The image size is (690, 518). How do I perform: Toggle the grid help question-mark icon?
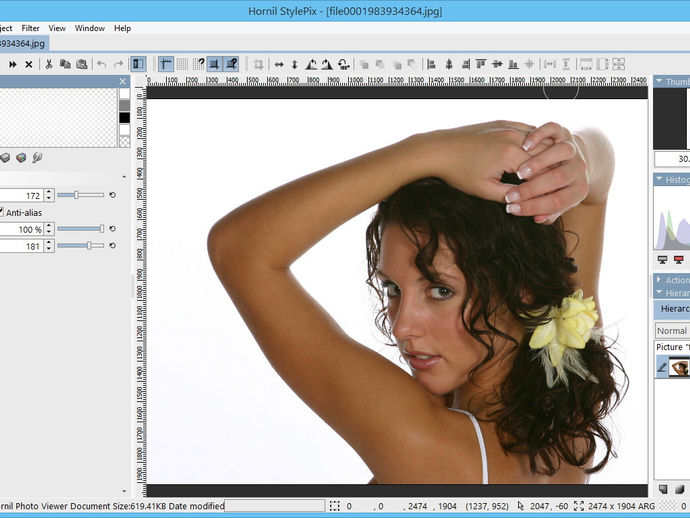pyautogui.click(x=199, y=64)
